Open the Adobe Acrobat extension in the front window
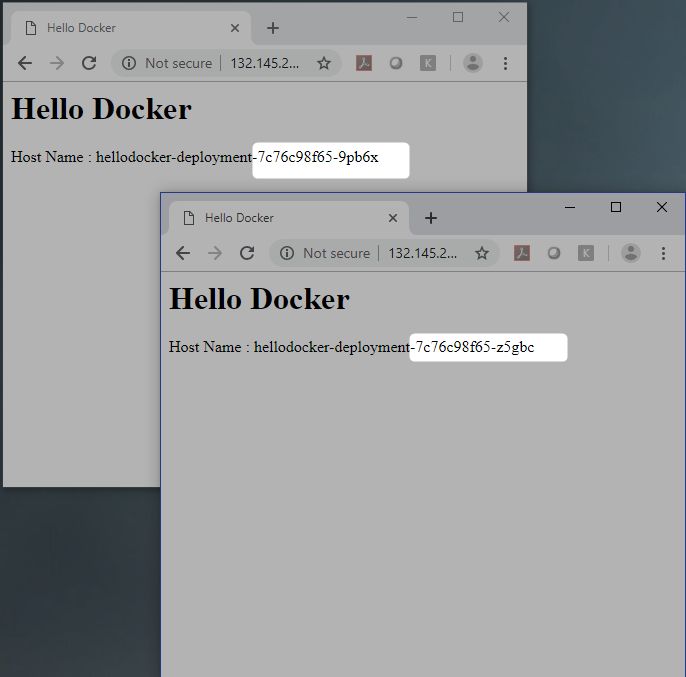This screenshot has height=677, width=686. [x=522, y=253]
